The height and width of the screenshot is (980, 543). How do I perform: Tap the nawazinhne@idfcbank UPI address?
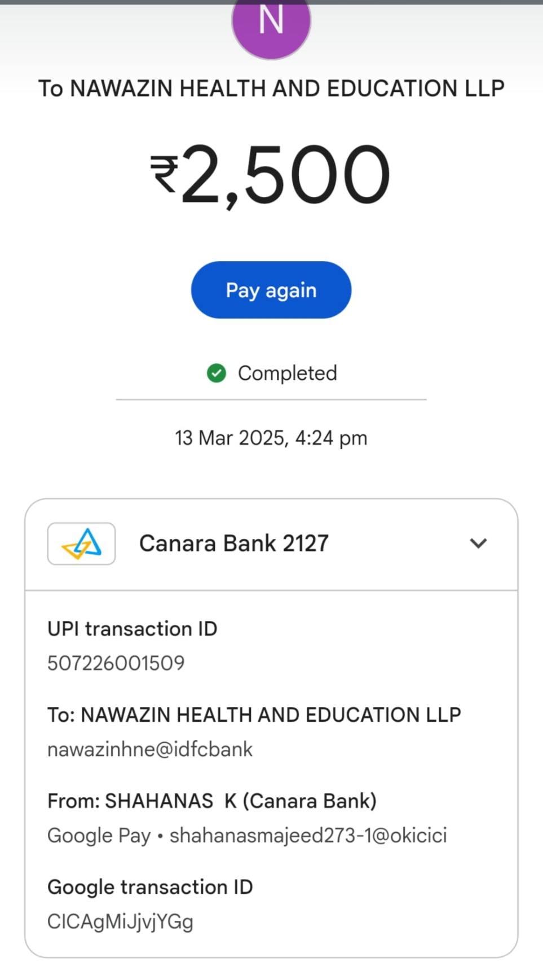[x=150, y=749]
